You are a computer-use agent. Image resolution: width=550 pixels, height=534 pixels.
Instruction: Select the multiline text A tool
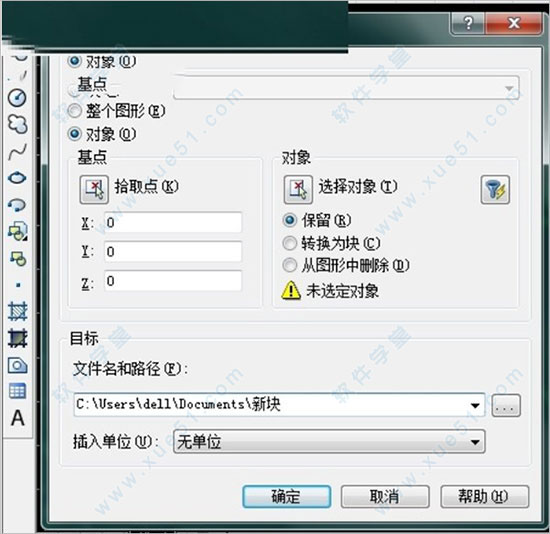(x=18, y=418)
